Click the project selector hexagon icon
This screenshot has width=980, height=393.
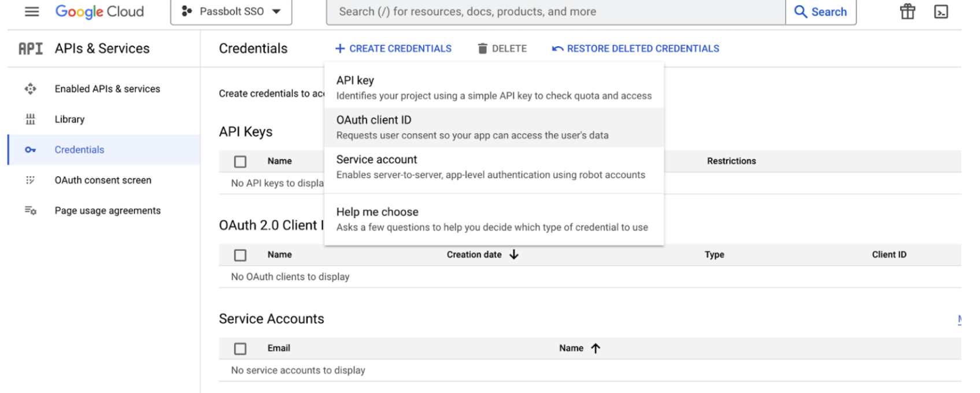coord(186,12)
